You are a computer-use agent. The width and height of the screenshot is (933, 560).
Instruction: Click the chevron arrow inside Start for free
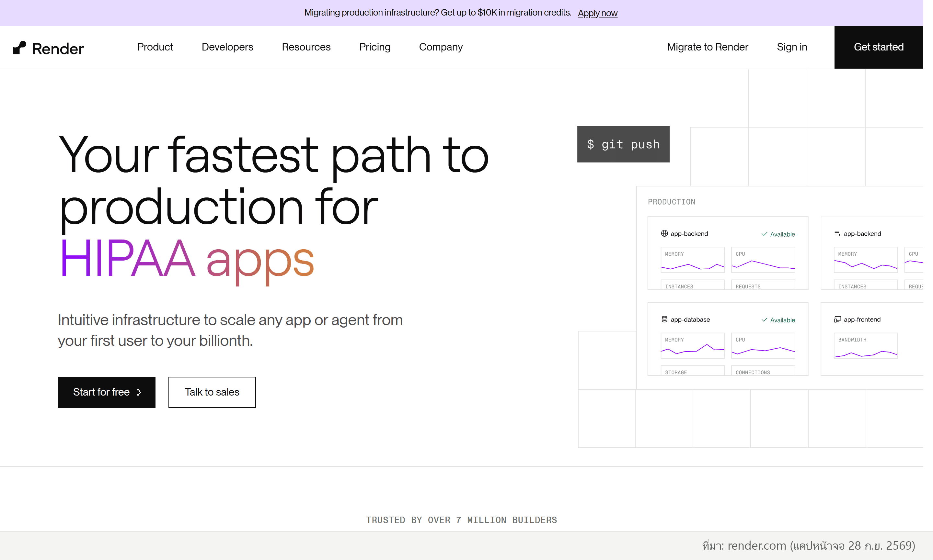click(139, 392)
